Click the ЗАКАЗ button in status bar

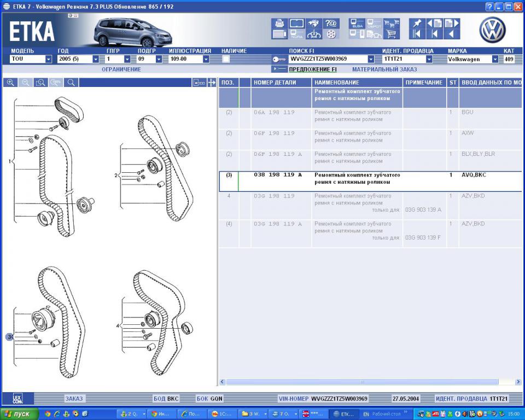point(74,399)
